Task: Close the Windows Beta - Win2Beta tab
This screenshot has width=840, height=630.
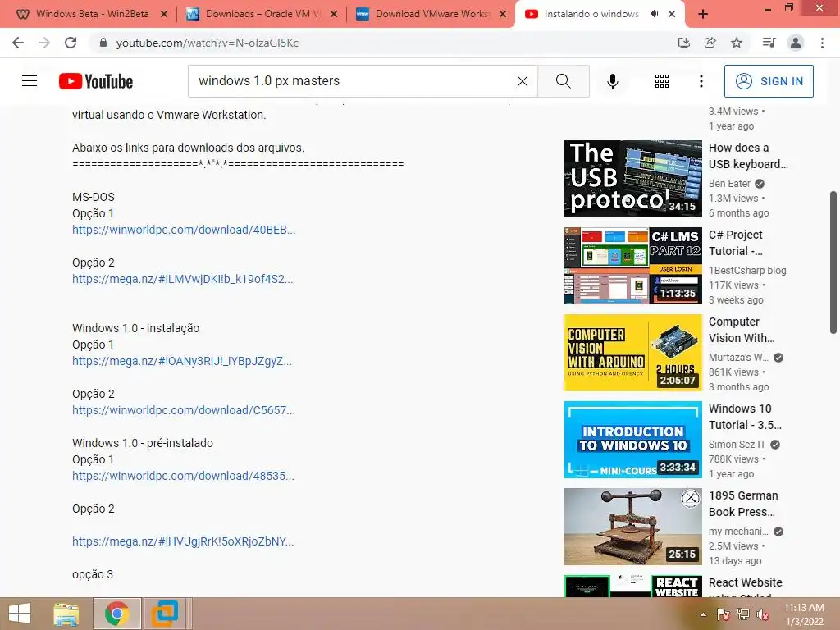Action: (x=164, y=14)
